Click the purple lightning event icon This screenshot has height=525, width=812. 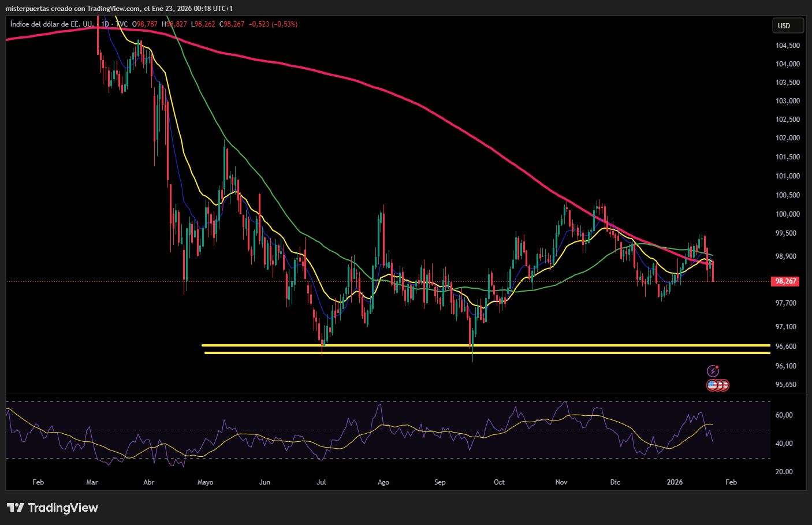713,371
